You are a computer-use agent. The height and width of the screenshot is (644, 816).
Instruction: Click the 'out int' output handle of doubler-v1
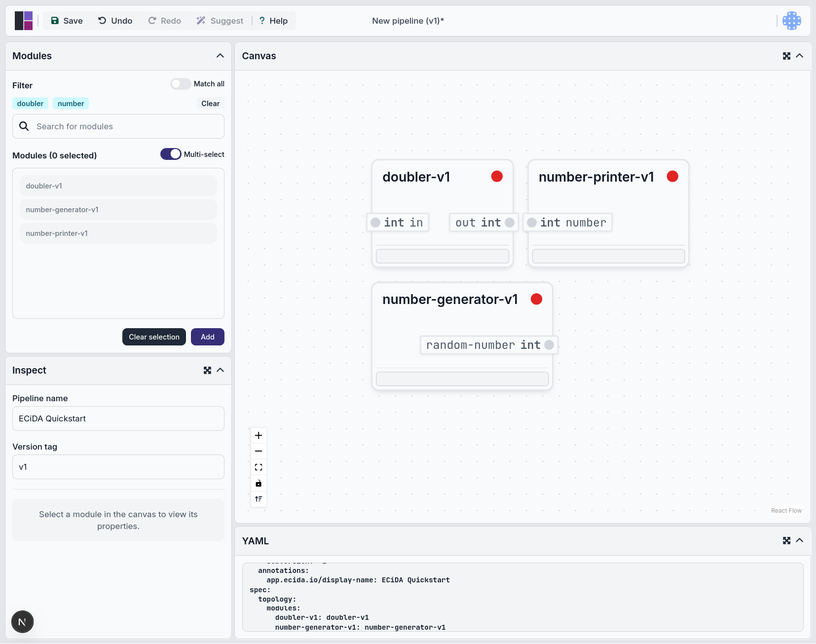tap(510, 223)
